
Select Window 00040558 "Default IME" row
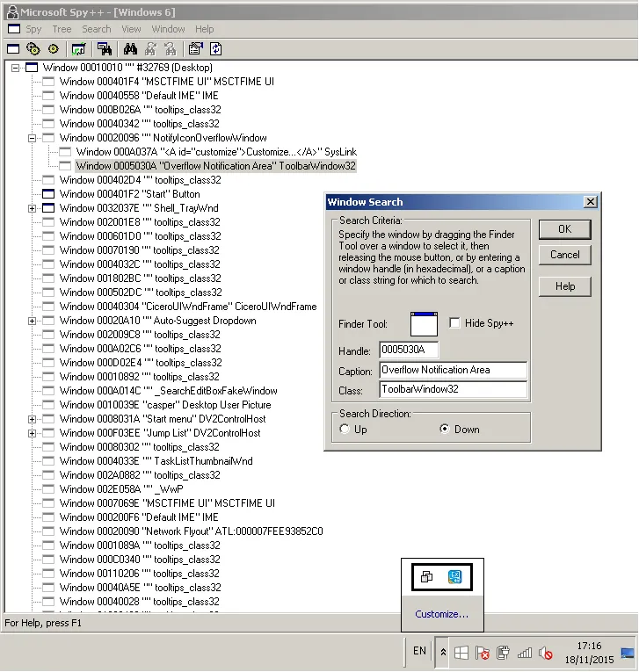click(139, 96)
